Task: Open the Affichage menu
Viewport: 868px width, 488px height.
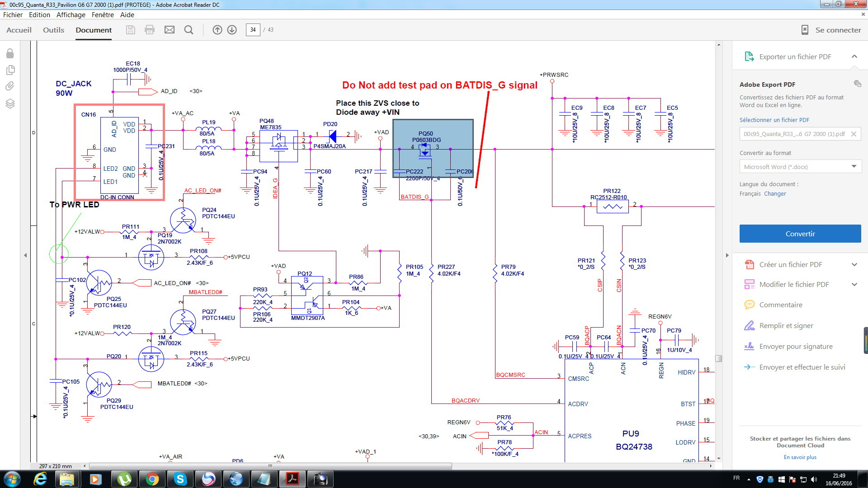Action: (x=71, y=15)
